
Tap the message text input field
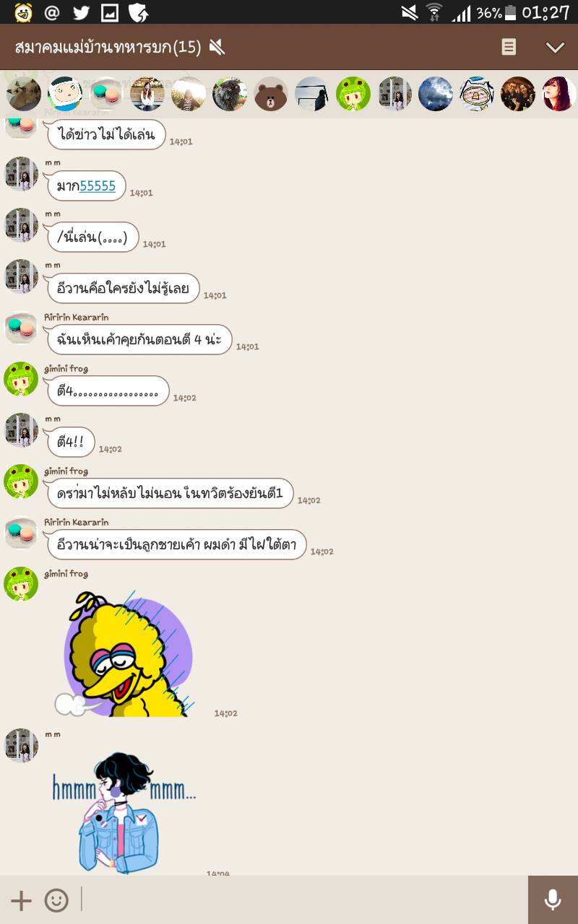coord(303,899)
